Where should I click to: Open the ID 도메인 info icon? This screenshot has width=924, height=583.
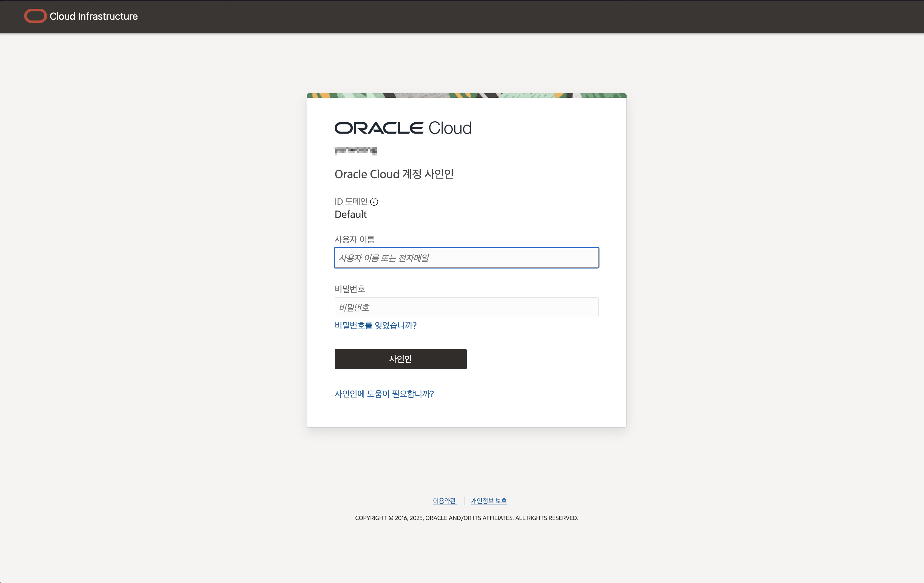(374, 202)
